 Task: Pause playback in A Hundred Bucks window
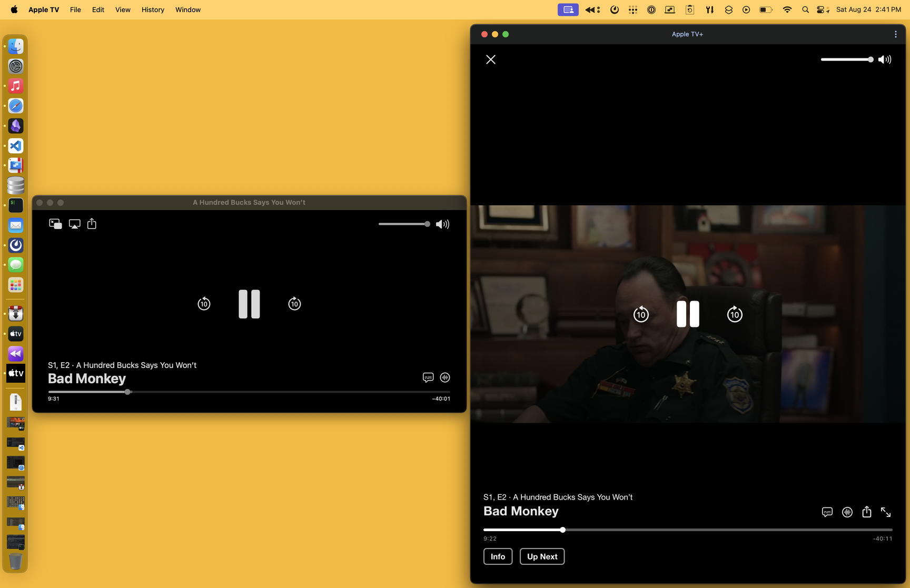pos(249,304)
